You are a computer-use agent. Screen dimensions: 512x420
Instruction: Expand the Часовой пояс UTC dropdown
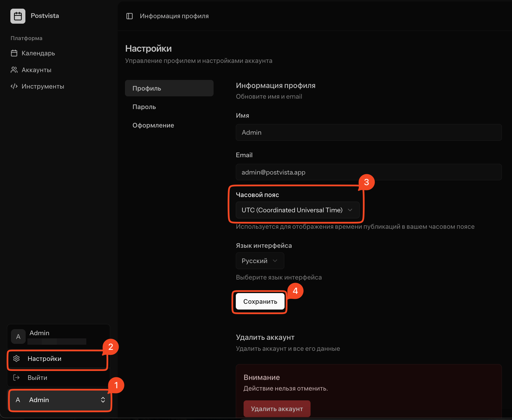[297, 210]
